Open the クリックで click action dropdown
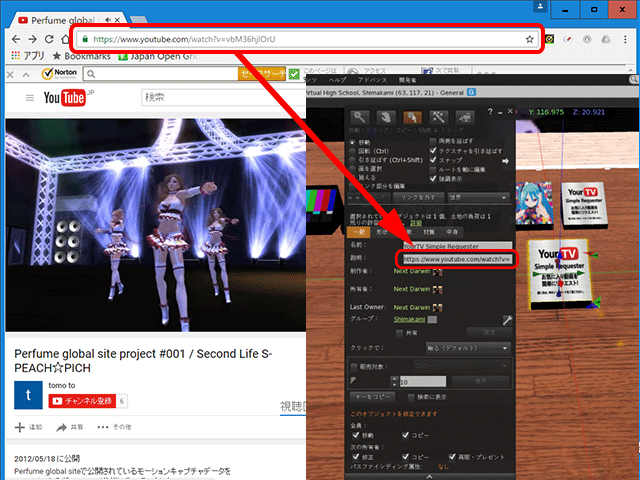 468,348
